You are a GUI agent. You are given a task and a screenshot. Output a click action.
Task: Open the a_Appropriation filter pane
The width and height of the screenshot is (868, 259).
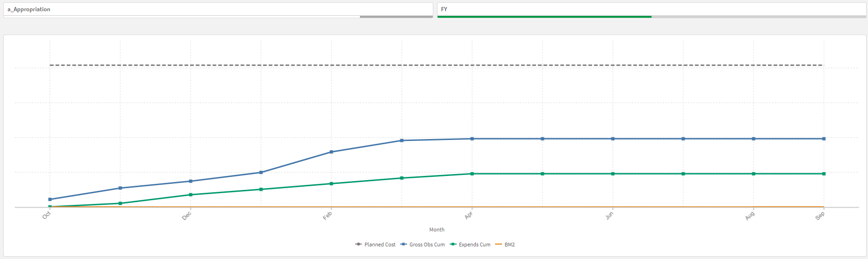218,9
